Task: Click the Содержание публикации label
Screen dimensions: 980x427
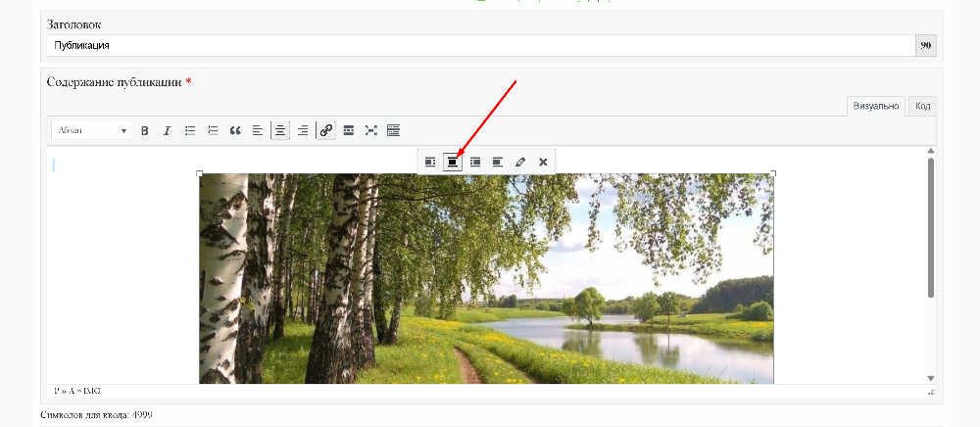Action: (x=115, y=82)
